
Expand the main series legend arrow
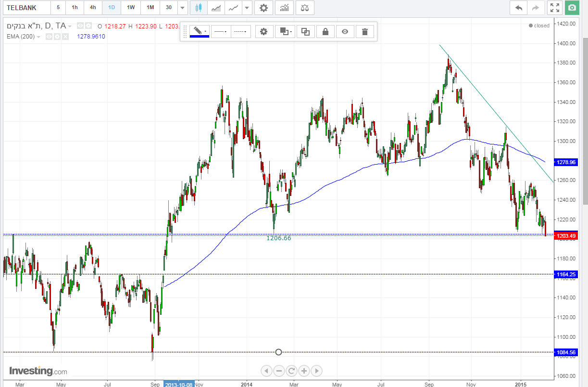(x=70, y=26)
